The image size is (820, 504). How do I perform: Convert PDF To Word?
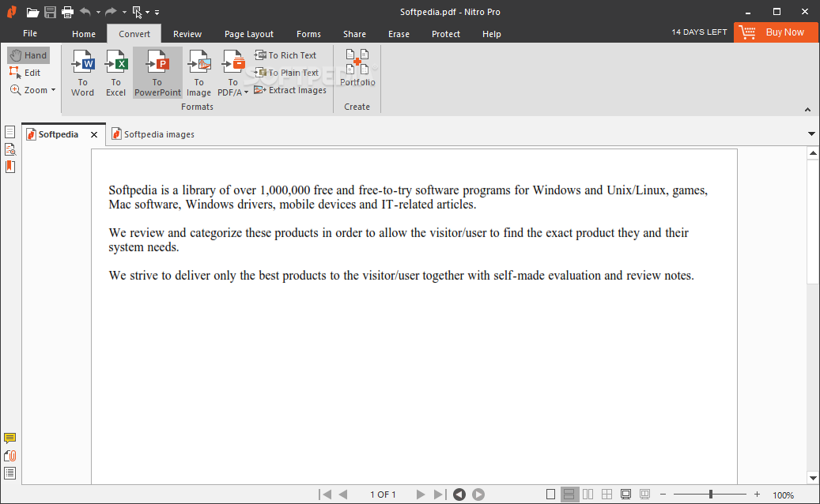pyautogui.click(x=82, y=73)
